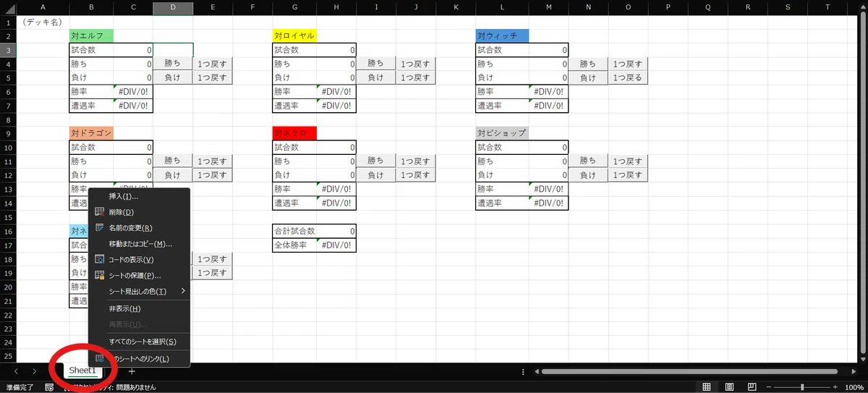868x393 pixels.
Task: Click 勝ち button in 対ロイヤル section
Action: pyautogui.click(x=375, y=64)
